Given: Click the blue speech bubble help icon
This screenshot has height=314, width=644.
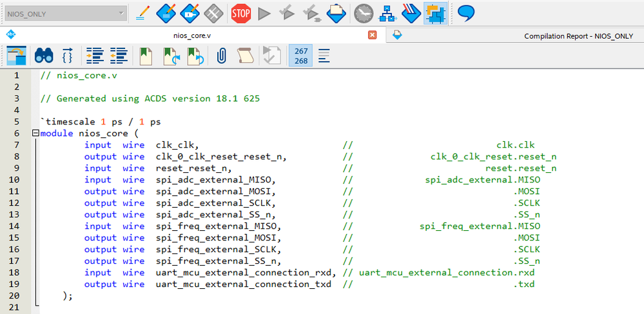Looking at the screenshot, I should click(x=466, y=14).
